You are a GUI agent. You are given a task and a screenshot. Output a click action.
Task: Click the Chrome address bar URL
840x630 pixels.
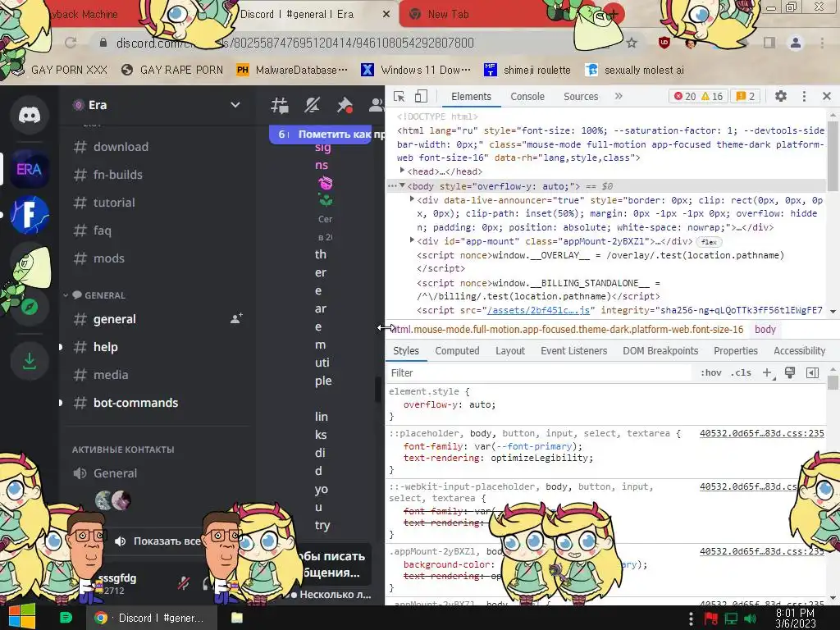tap(294, 43)
